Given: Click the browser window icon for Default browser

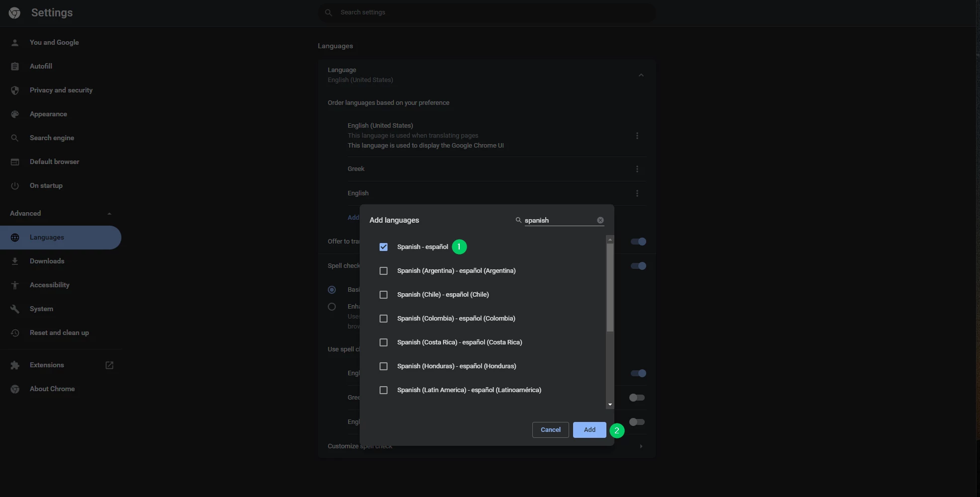Looking at the screenshot, I should pyautogui.click(x=15, y=162).
